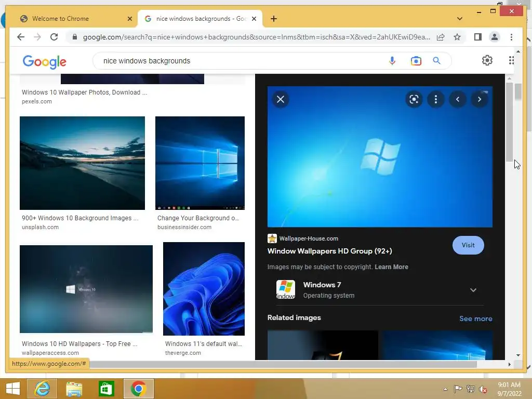Open the Google apps grid
The width and height of the screenshot is (532, 399).
pyautogui.click(x=511, y=60)
